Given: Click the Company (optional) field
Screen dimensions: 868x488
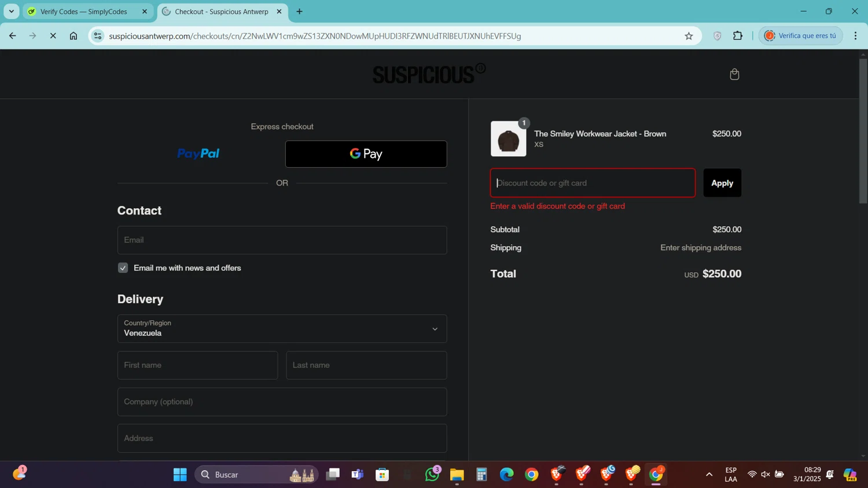Looking at the screenshot, I should (282, 402).
